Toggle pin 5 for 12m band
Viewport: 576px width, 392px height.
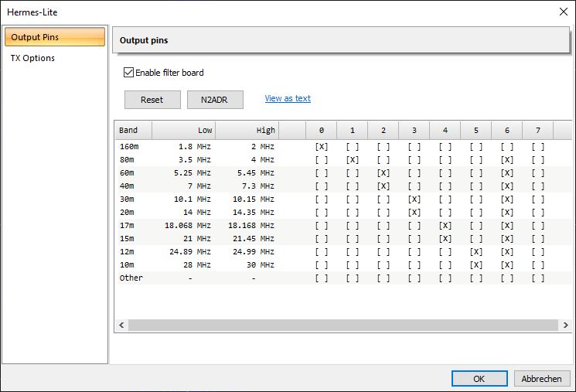476,251
